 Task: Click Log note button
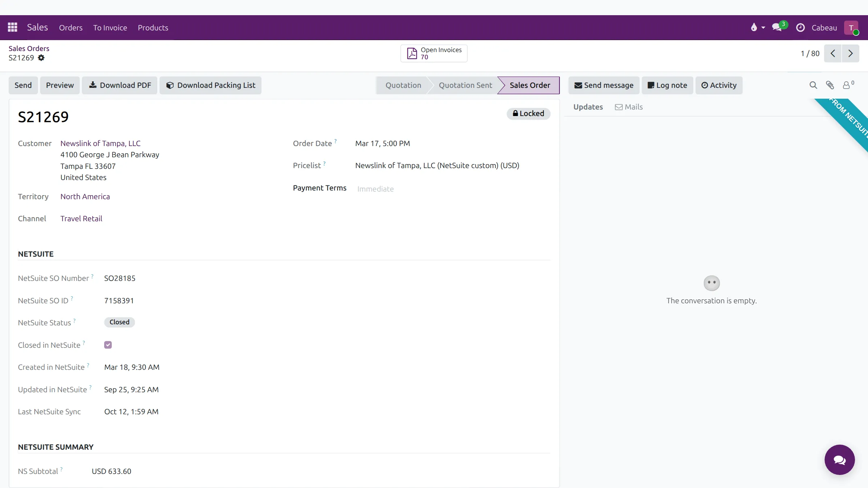pos(667,85)
